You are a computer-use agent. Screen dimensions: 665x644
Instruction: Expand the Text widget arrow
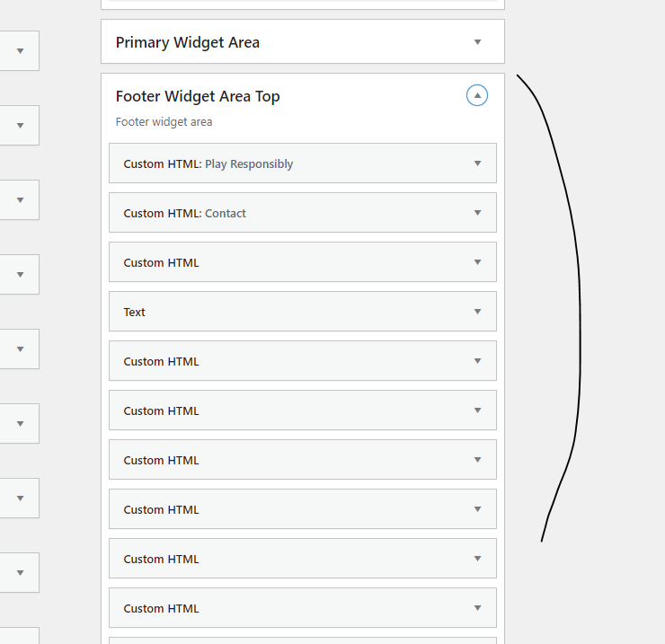tap(477, 312)
